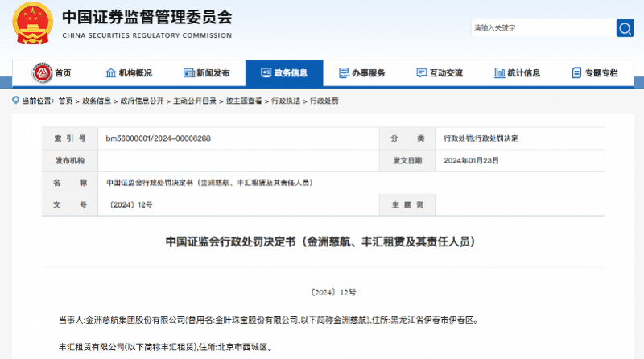The image size is (644, 359).
Task: Open the 专题专栏 navigation tab
Action: [x=595, y=73]
